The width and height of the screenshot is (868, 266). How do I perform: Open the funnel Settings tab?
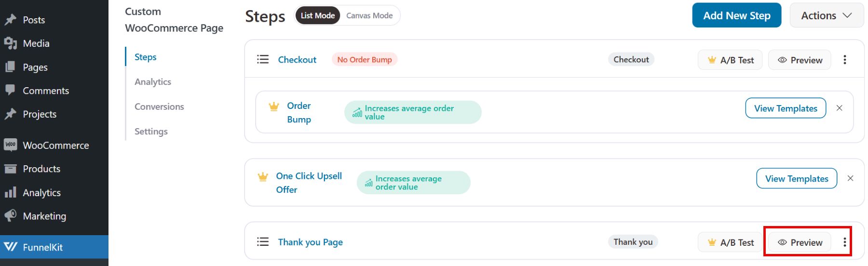click(x=151, y=131)
